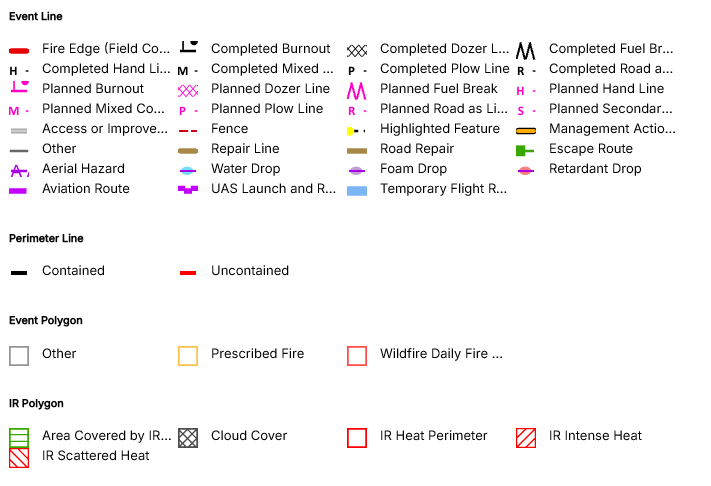
Task: Click the Event Line section heading
Action: pyautogui.click(x=35, y=17)
